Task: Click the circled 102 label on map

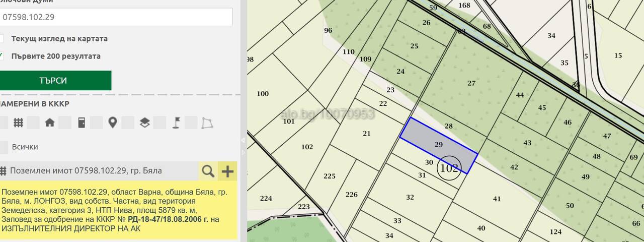Action: click(x=449, y=168)
